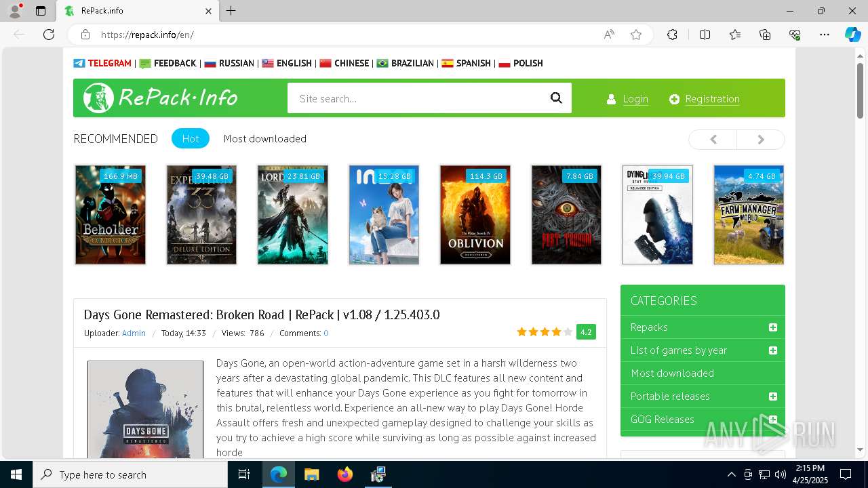Click the volume tray icon
This screenshot has height=488, width=868.
781,474
